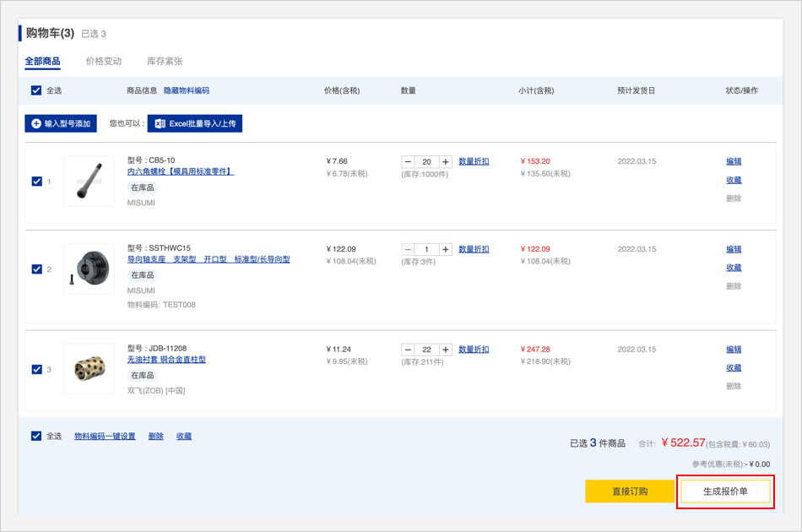Switch to 价格变动 tab
Image resolution: width=802 pixels, height=532 pixels.
[x=104, y=62]
